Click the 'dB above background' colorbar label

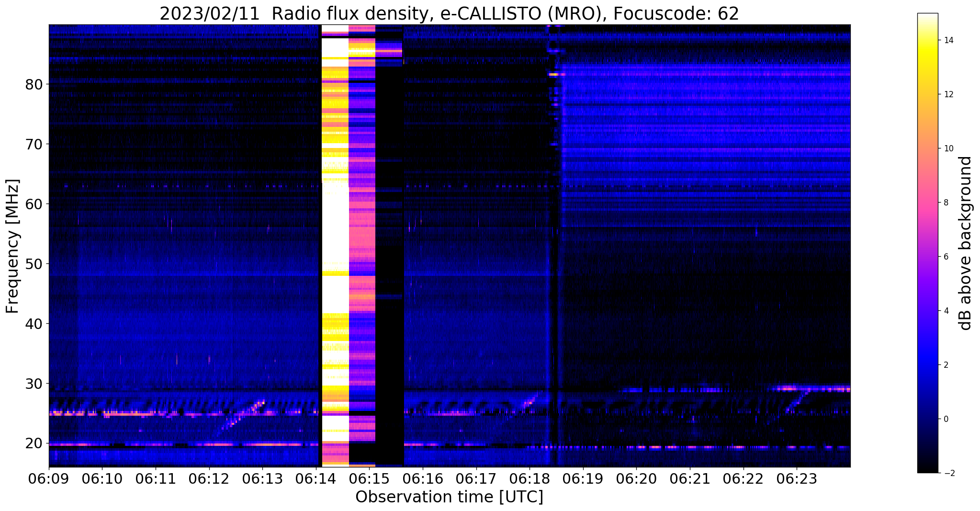pyautogui.click(x=966, y=243)
